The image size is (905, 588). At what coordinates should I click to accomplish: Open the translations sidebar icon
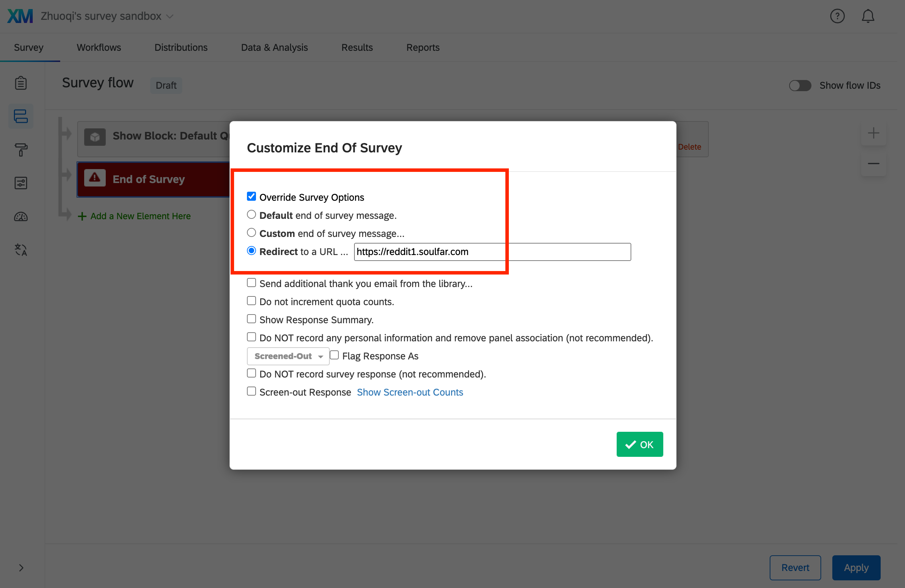click(21, 250)
